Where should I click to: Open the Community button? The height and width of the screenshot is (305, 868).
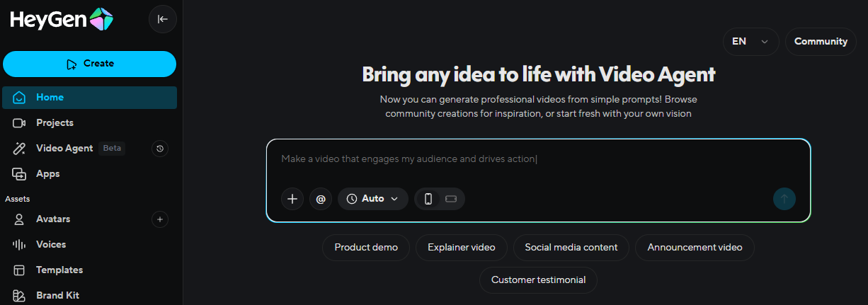(x=821, y=42)
